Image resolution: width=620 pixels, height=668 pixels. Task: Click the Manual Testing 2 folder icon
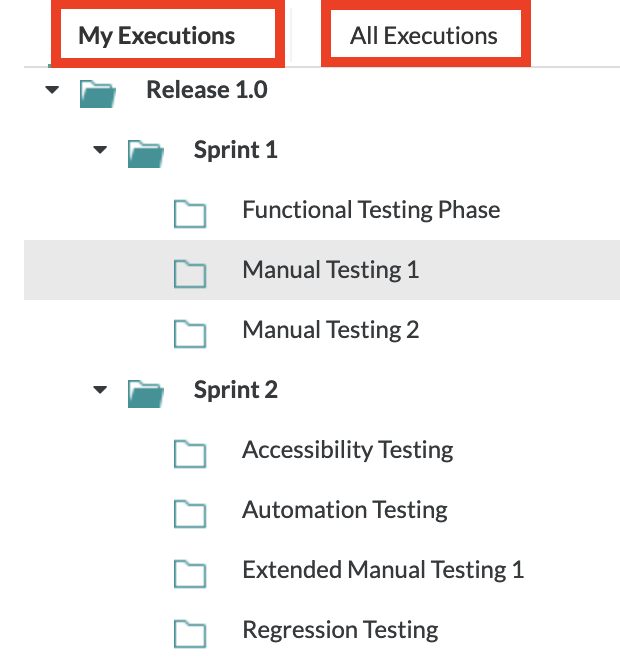pos(190,332)
